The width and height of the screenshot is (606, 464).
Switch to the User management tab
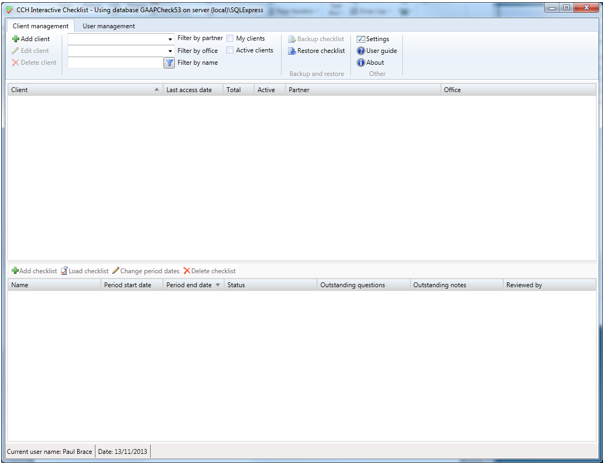(x=109, y=26)
